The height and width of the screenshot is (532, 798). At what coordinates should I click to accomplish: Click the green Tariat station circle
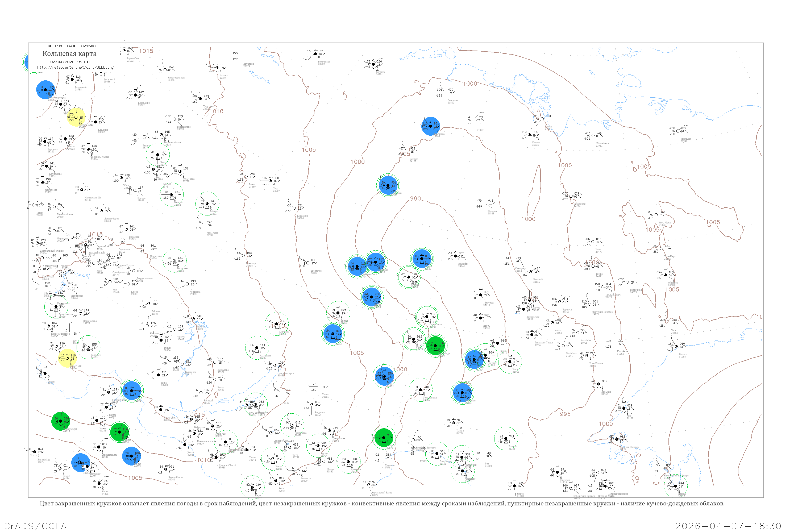click(x=119, y=432)
